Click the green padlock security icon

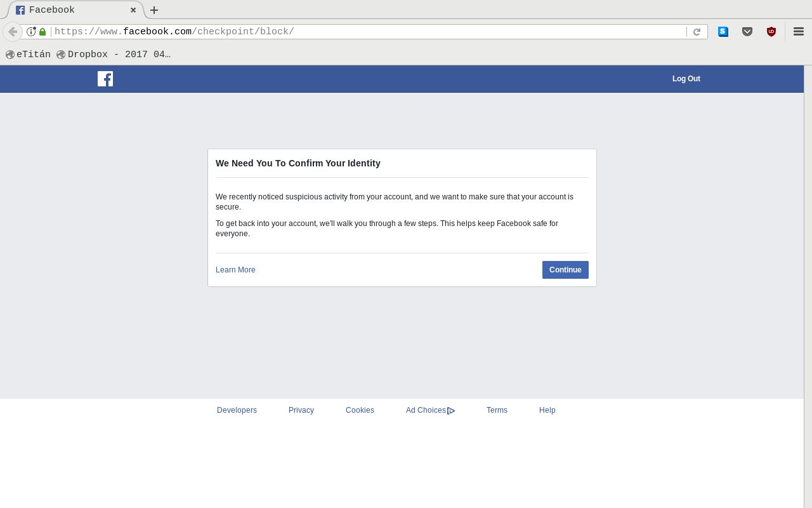[x=43, y=32]
